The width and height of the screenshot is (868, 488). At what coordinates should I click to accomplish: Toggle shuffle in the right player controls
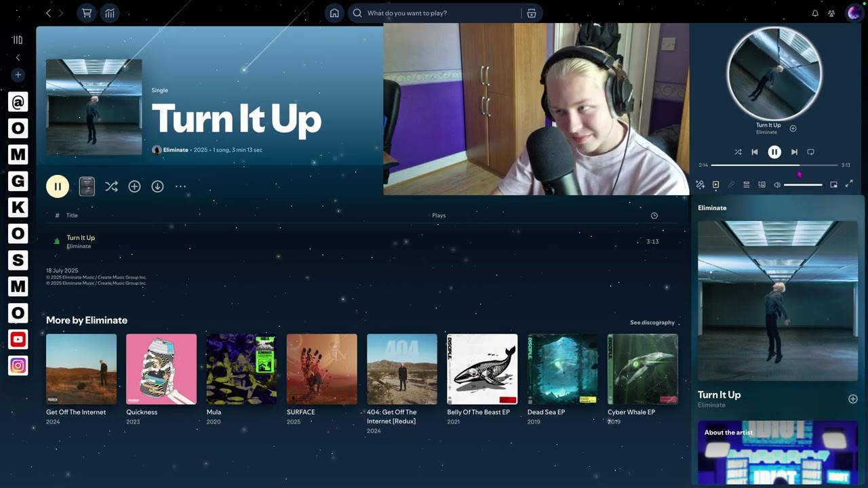point(738,152)
